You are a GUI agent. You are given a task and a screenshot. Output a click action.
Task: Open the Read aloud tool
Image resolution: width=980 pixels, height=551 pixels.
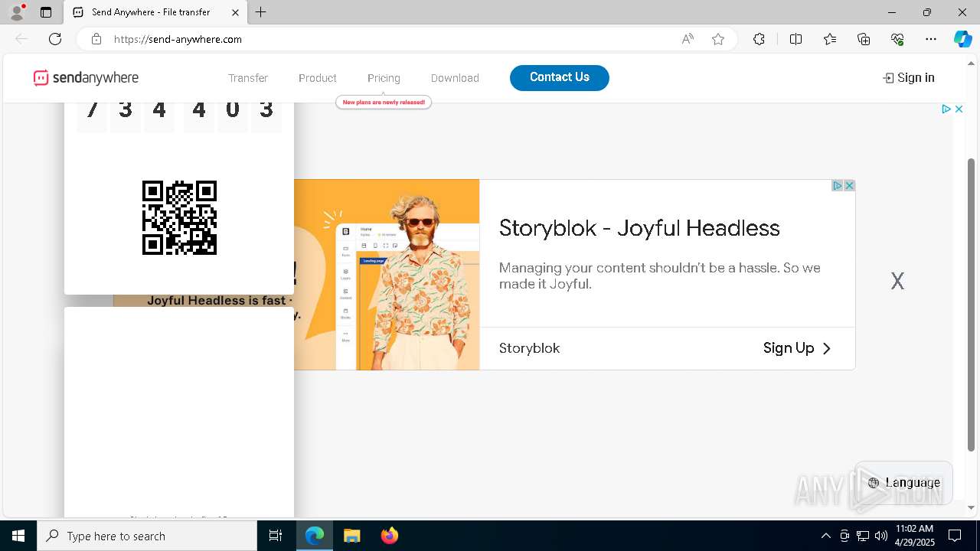pyautogui.click(x=688, y=39)
